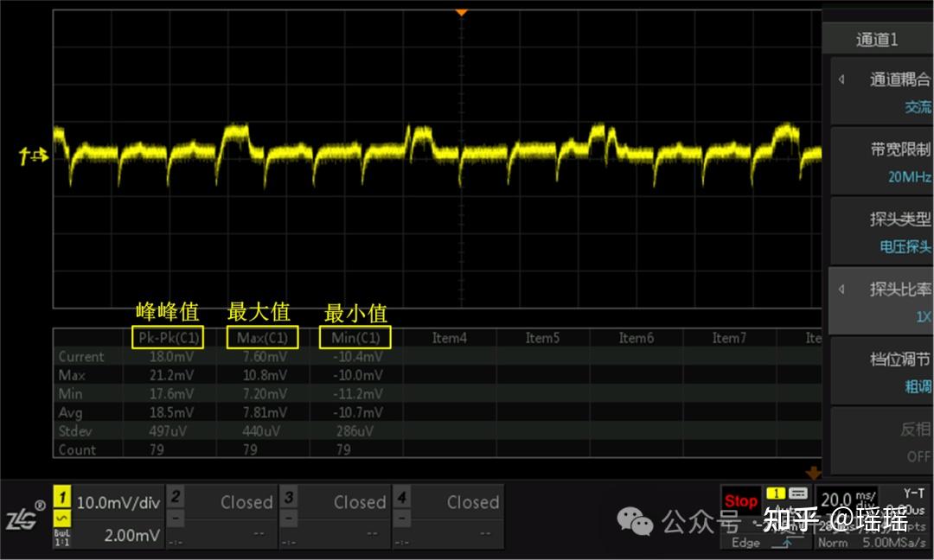The height and width of the screenshot is (560, 934).
Task: Click channel 1 10.0mV/div scale
Action: pyautogui.click(x=118, y=503)
